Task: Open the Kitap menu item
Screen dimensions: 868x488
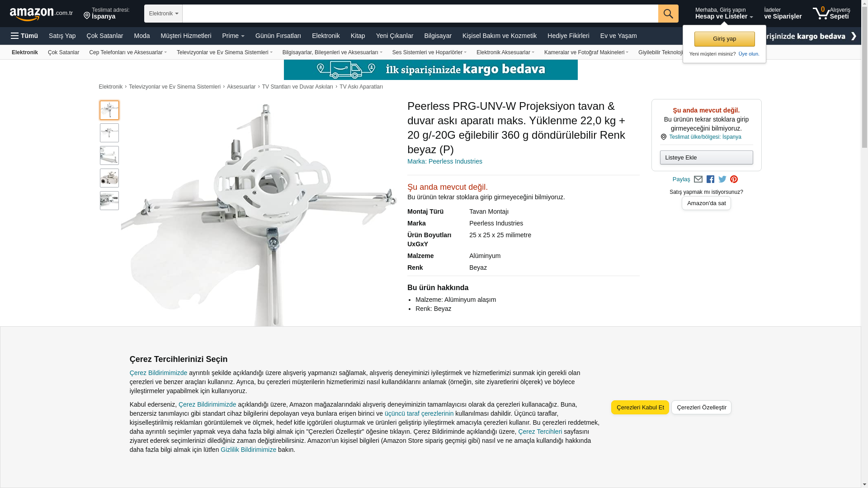Action: pos(358,36)
